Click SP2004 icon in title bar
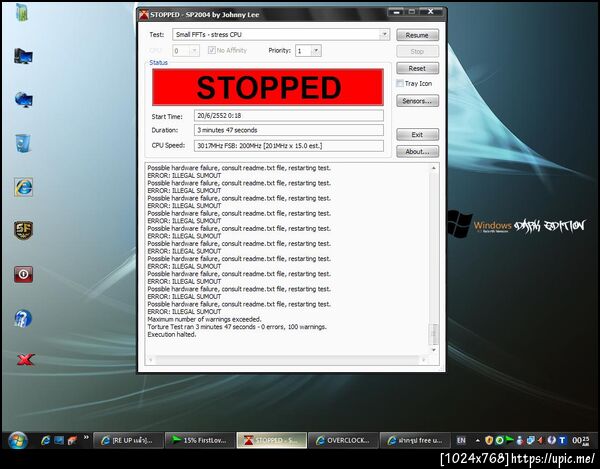The width and height of the screenshot is (600, 469). (144, 15)
